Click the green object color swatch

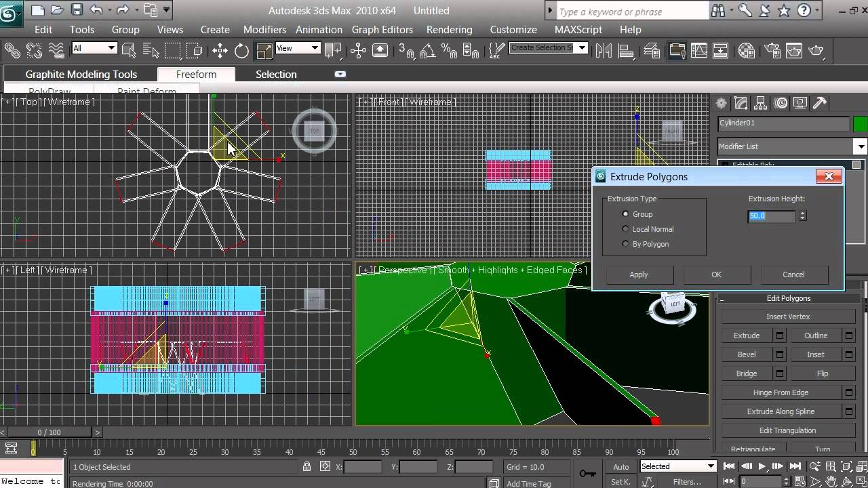860,123
